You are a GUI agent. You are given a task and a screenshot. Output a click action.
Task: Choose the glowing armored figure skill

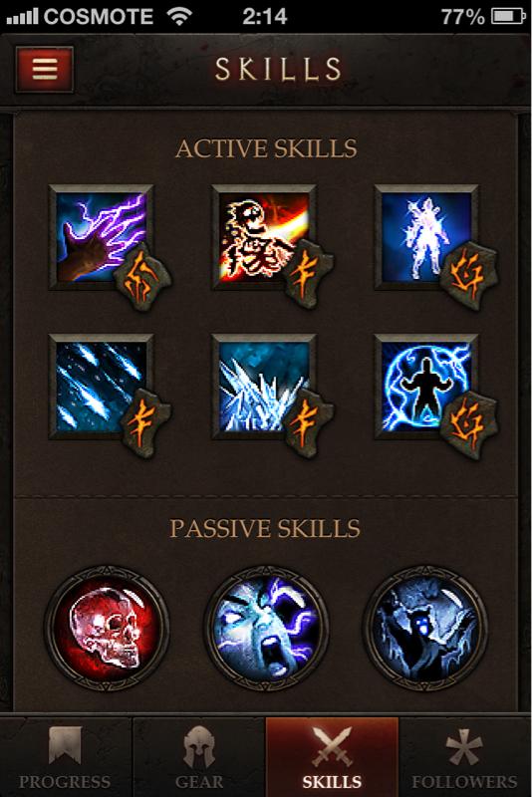coord(426,237)
